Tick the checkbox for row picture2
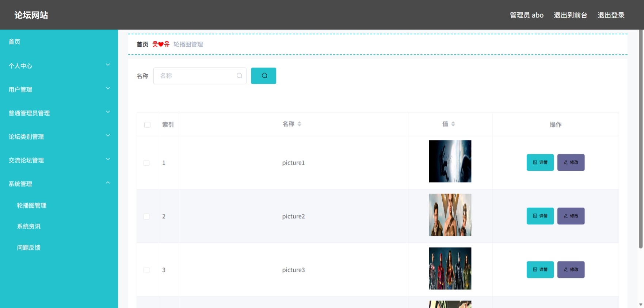The width and height of the screenshot is (644, 308). click(x=146, y=216)
